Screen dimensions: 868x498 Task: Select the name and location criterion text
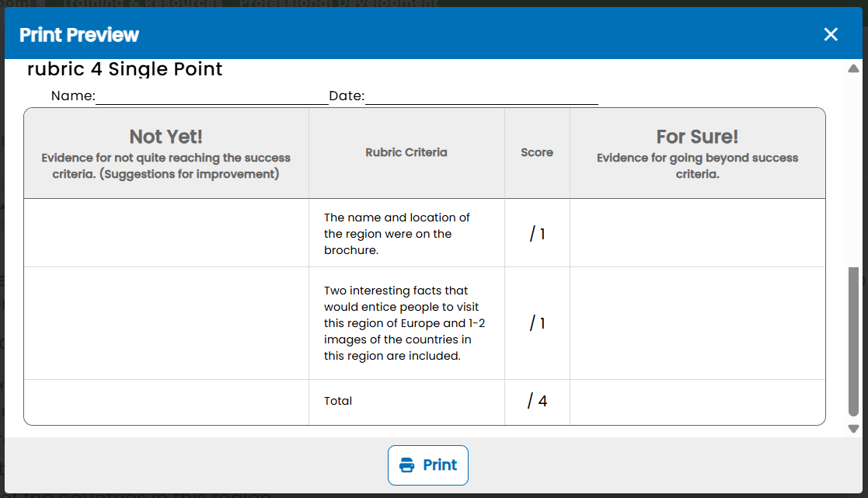(x=397, y=234)
